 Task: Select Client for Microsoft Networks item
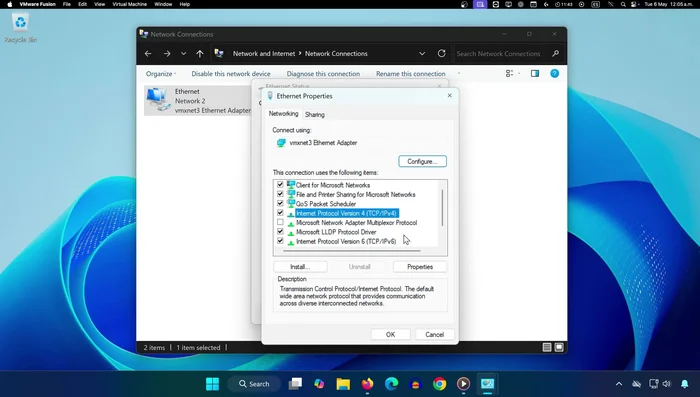click(x=333, y=185)
